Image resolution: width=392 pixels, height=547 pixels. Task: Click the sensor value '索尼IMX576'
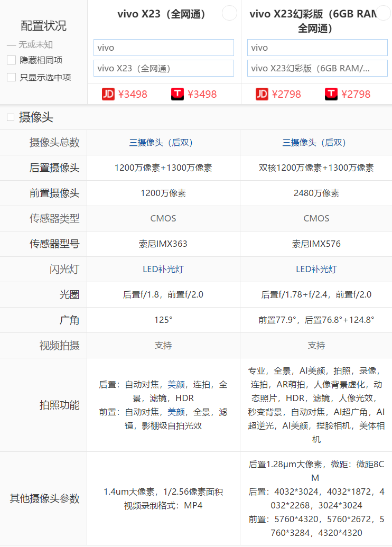[x=316, y=244]
